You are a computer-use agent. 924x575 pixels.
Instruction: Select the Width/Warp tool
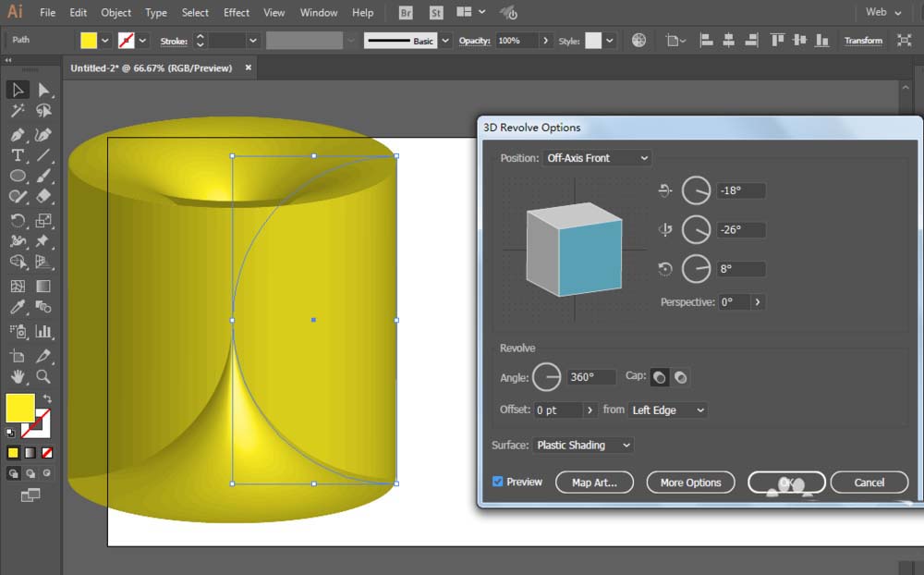(x=18, y=240)
